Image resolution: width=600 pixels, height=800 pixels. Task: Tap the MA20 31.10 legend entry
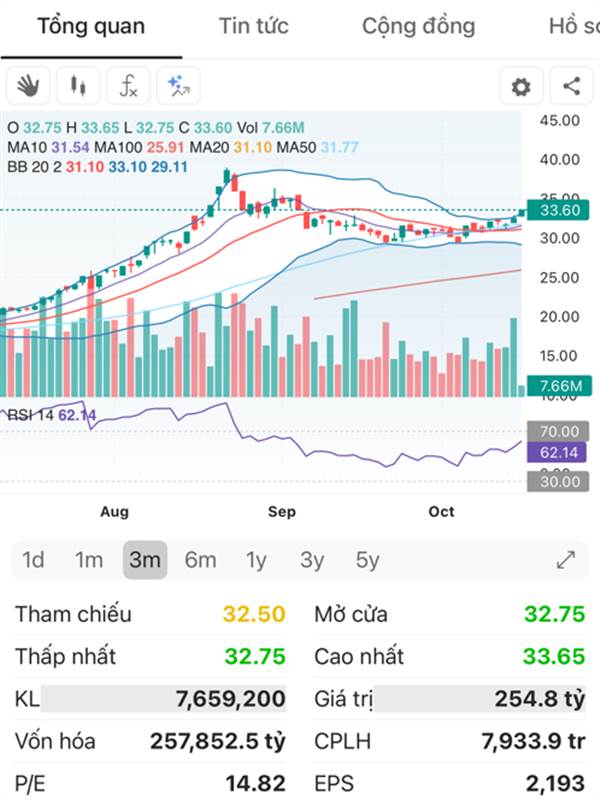231,147
